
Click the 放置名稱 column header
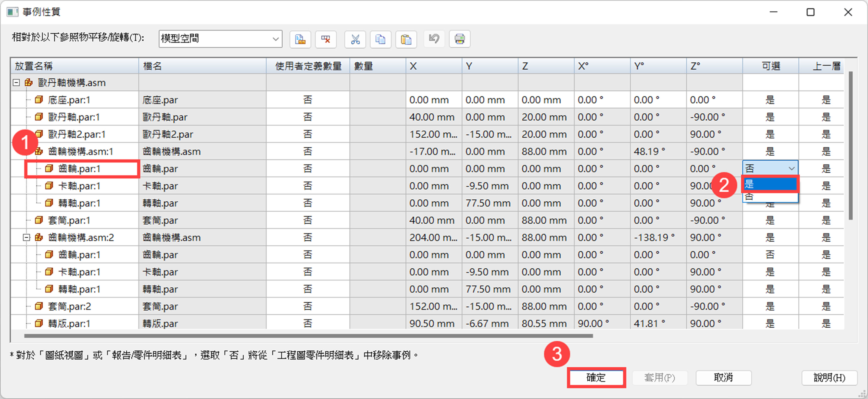74,66
